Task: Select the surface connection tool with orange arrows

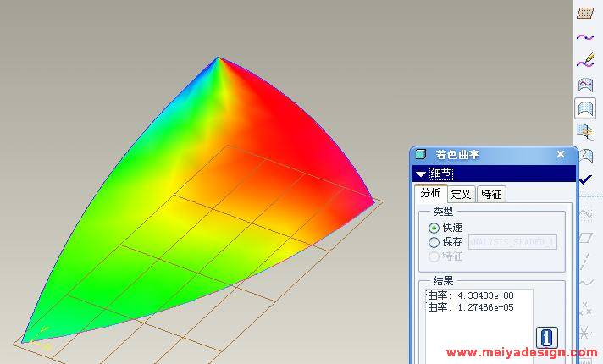Action: coord(585,132)
